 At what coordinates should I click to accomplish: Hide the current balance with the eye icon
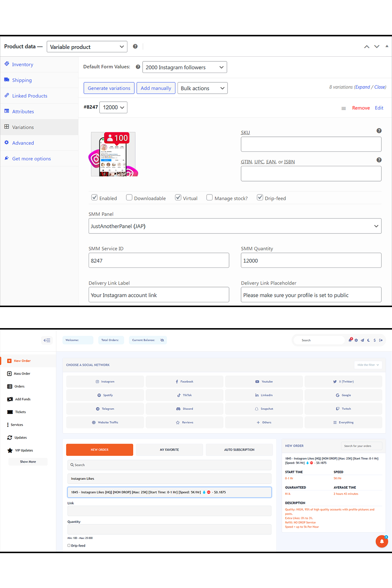pos(162,340)
